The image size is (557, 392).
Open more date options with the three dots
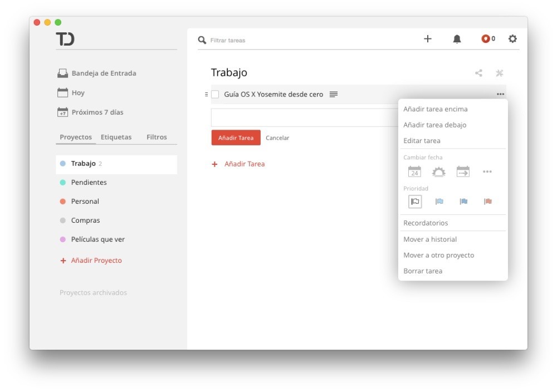pos(488,171)
